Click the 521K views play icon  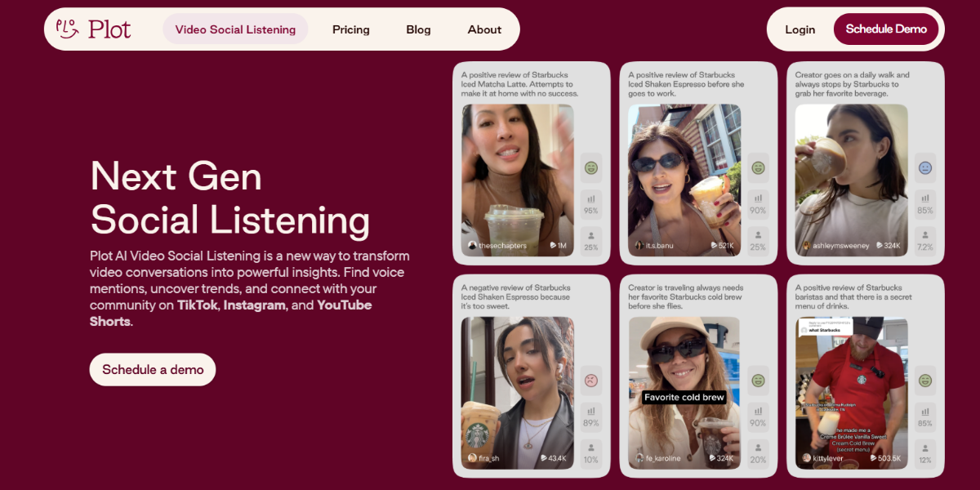point(715,245)
